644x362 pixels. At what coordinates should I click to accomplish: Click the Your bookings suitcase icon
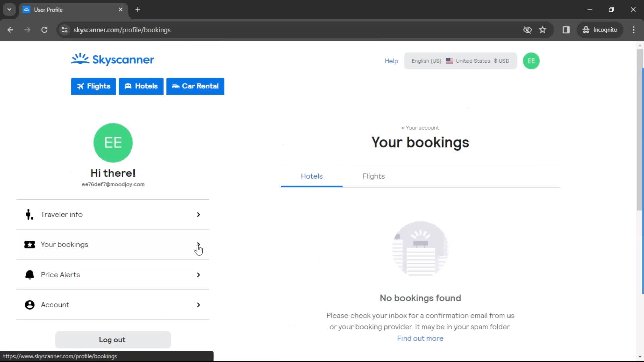tap(29, 244)
